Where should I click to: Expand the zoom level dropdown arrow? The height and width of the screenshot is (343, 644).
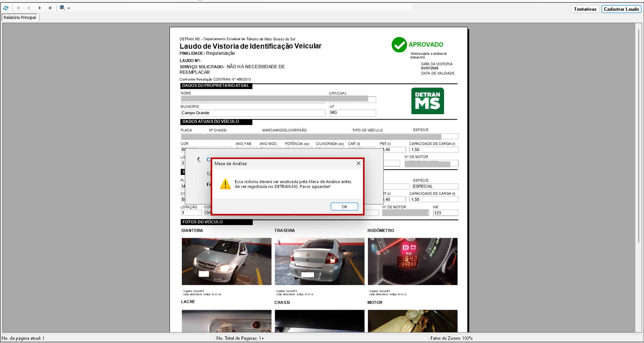(69, 8)
